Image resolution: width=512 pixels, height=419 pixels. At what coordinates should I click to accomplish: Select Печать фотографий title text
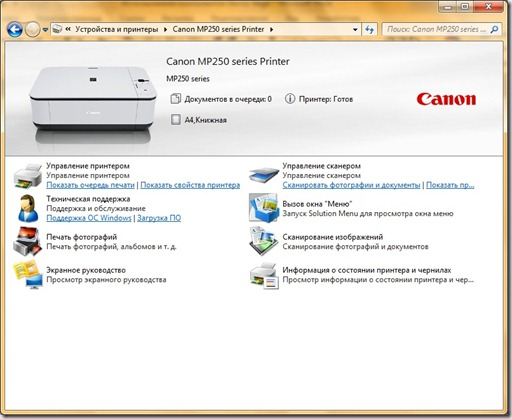coord(82,237)
